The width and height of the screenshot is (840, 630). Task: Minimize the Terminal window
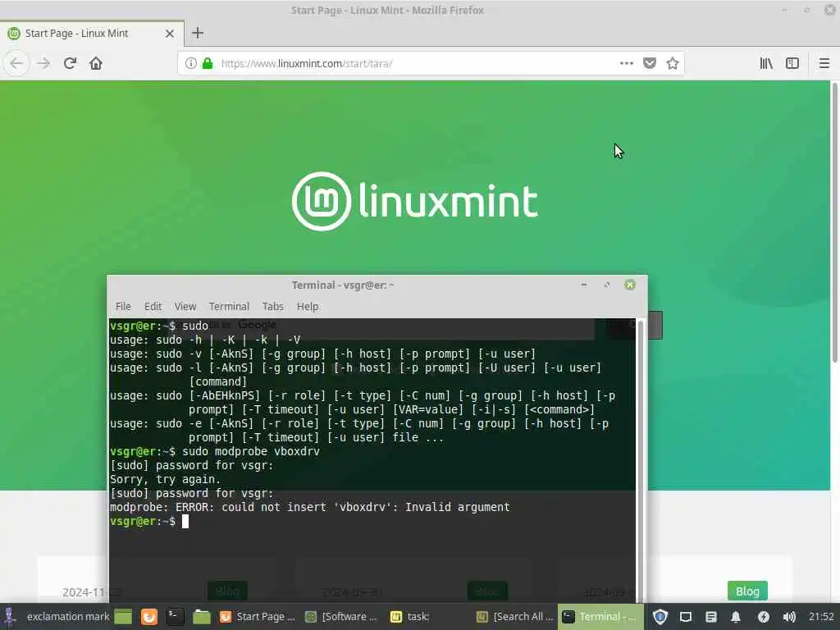[x=584, y=285]
